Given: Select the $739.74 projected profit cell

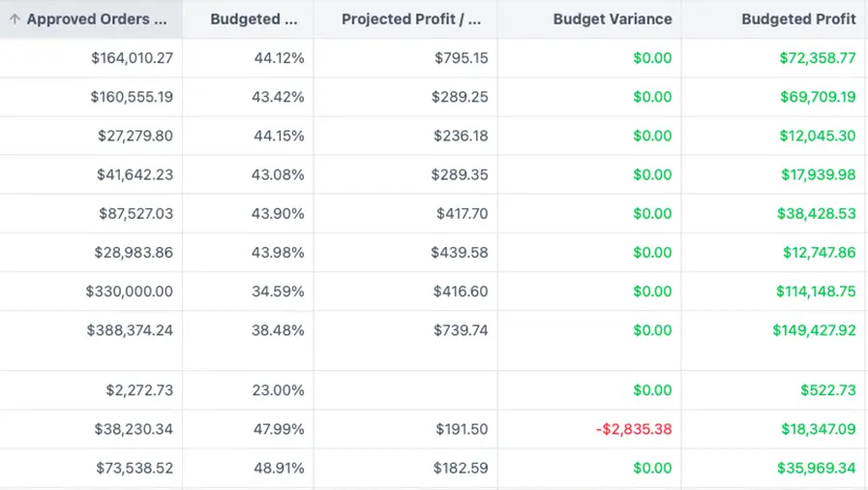Looking at the screenshot, I should coord(461,330).
